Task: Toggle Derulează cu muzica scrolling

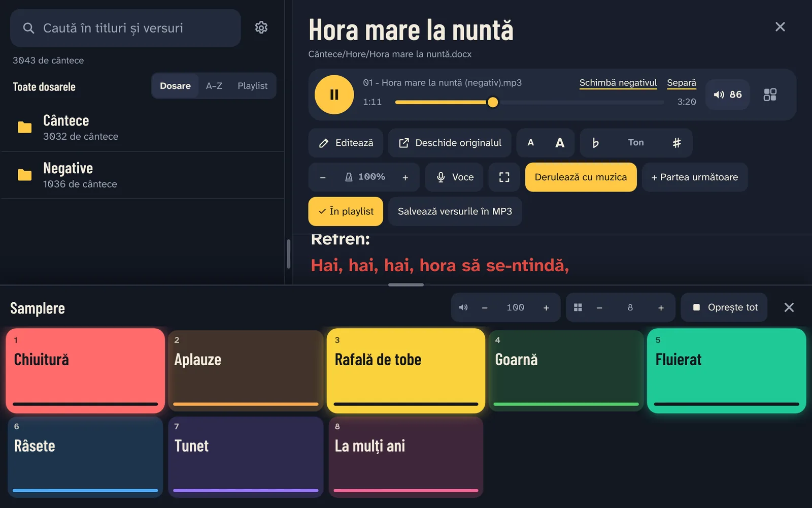Action: (581, 177)
